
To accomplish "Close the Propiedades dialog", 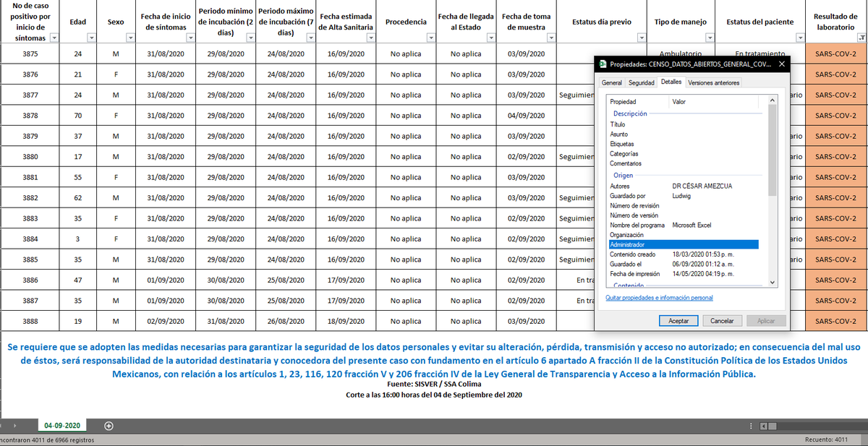I will [x=781, y=65].
